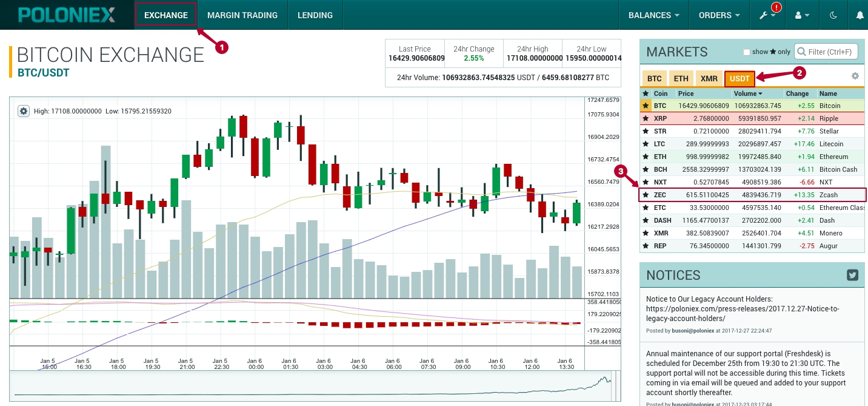This screenshot has height=406, width=868.
Task: Toggle the favorite star for the BTC row
Action: 646,106
